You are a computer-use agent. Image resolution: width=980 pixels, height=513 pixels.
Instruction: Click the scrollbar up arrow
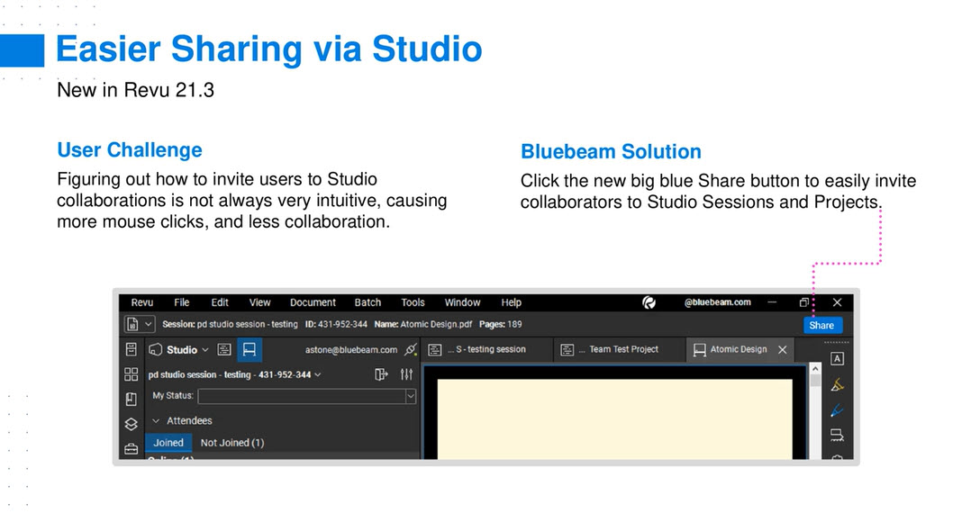point(815,369)
